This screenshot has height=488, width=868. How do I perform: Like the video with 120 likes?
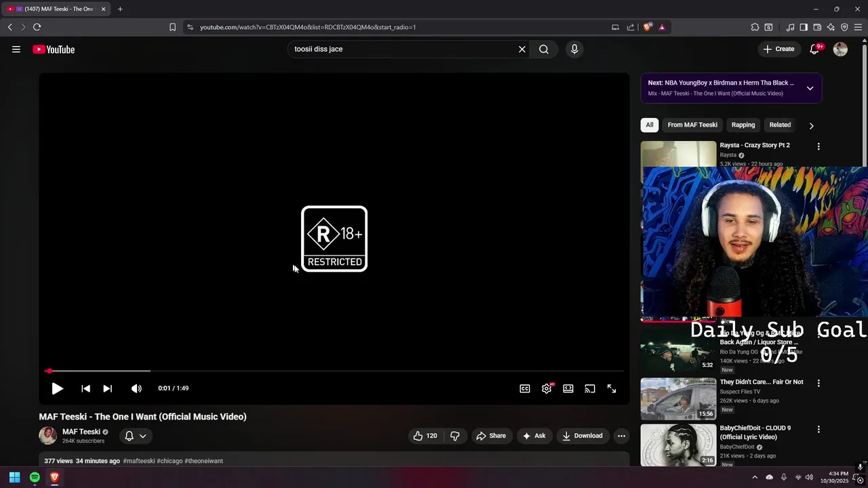[x=425, y=436]
